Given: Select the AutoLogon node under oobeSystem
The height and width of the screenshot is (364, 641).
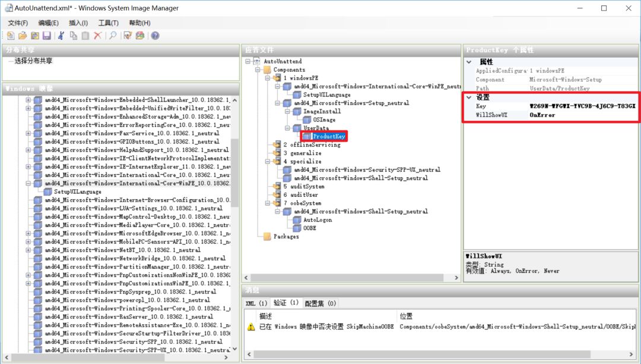Looking at the screenshot, I should pyautogui.click(x=318, y=220).
